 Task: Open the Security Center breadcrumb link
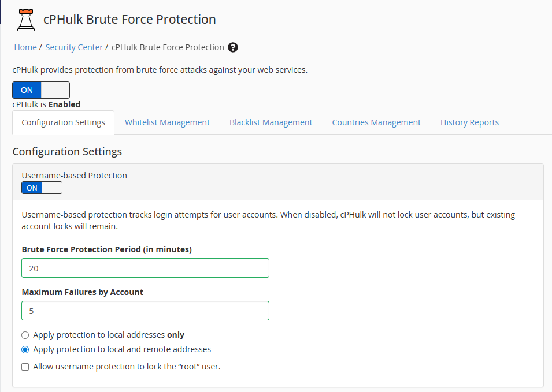(74, 47)
